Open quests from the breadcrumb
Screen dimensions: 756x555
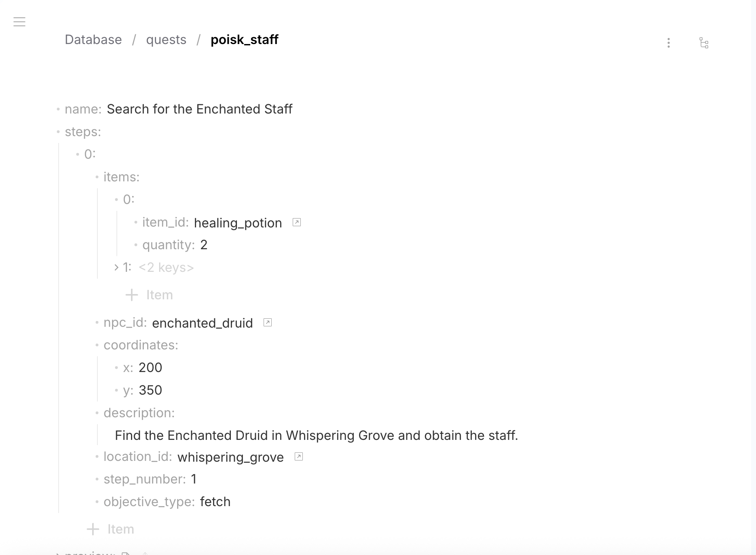[166, 40]
